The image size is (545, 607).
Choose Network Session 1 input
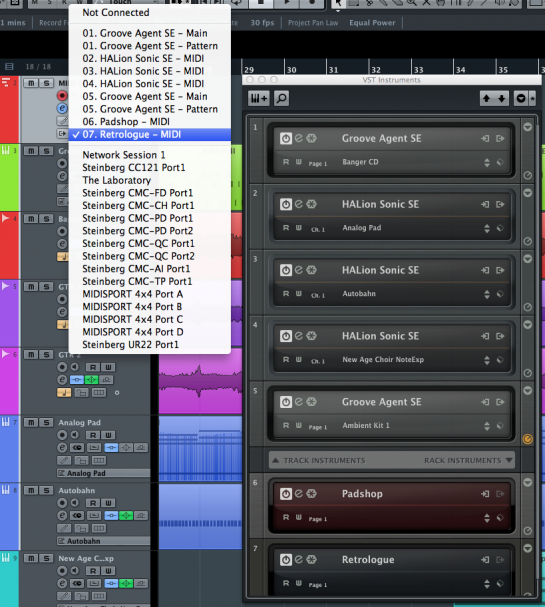[x=150, y=155]
